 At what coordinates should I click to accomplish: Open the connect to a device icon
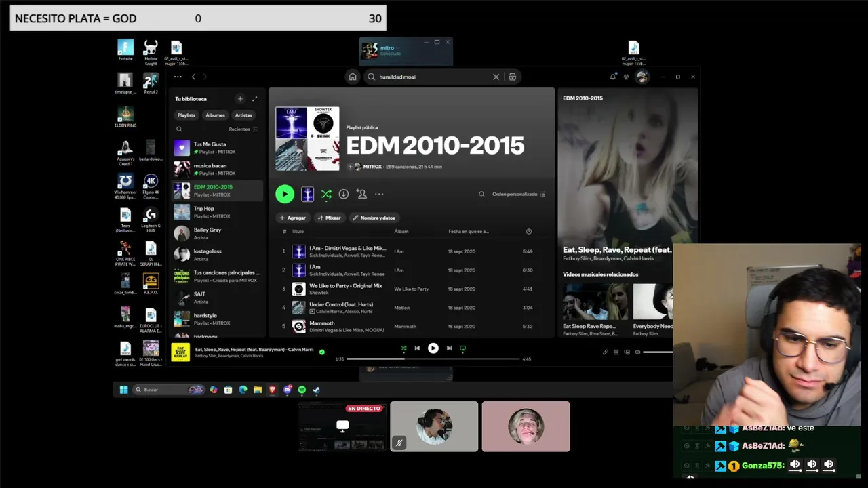(x=627, y=352)
